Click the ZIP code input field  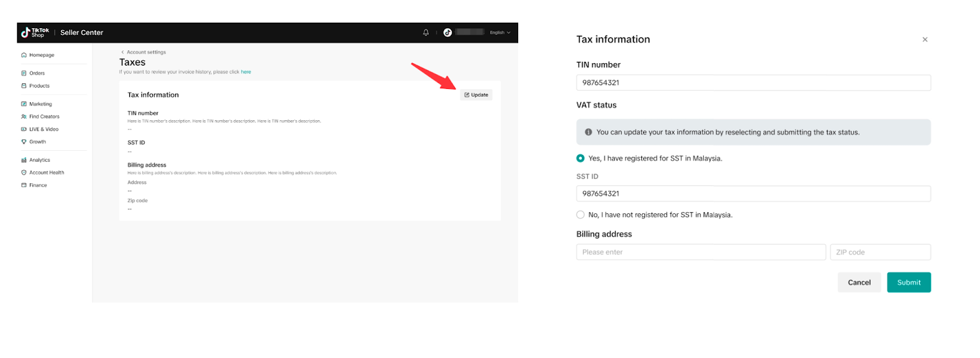(880, 252)
